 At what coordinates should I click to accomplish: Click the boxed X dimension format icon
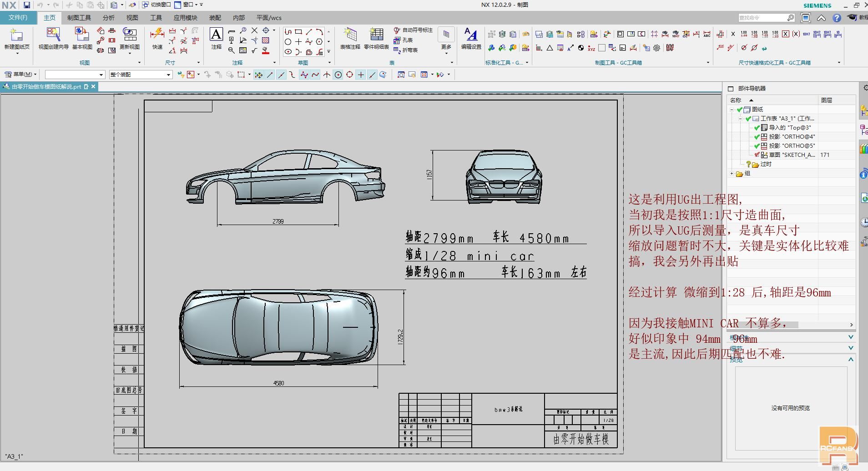pos(785,34)
